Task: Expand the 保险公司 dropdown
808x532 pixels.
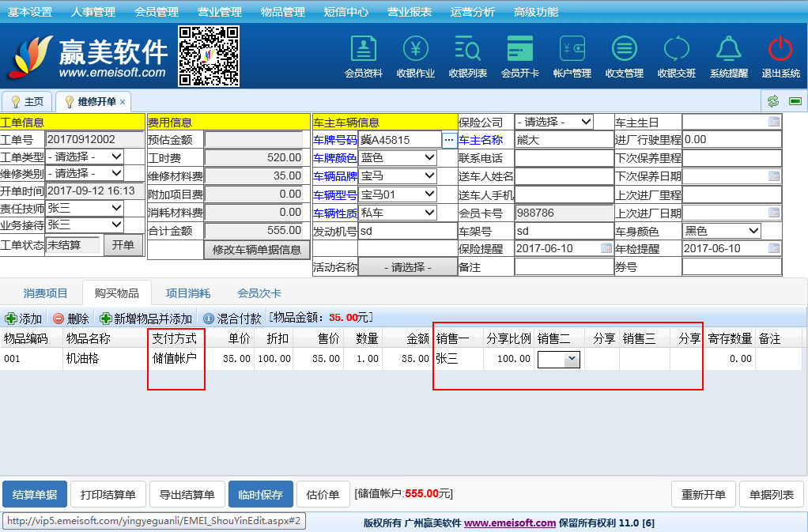Action: click(585, 122)
